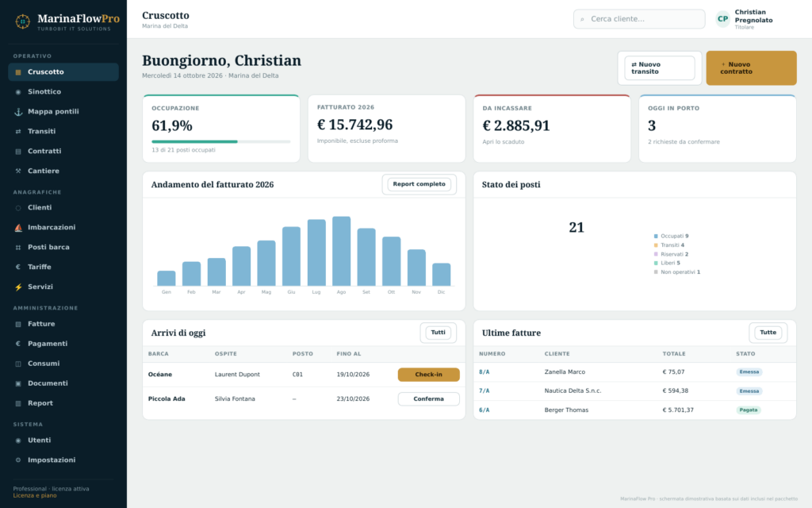Click the Cruscotto sidebar icon
The image size is (812, 508).
click(18, 72)
